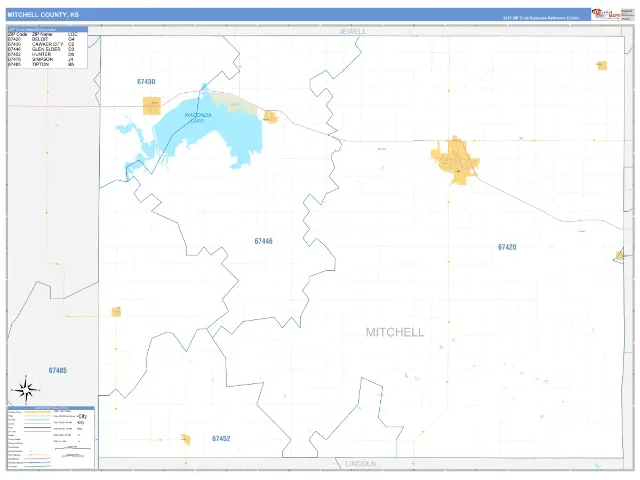Click BELOIT in the ZIP code index
Image resolution: width=640 pixels, height=480 pixels.
[40, 39]
